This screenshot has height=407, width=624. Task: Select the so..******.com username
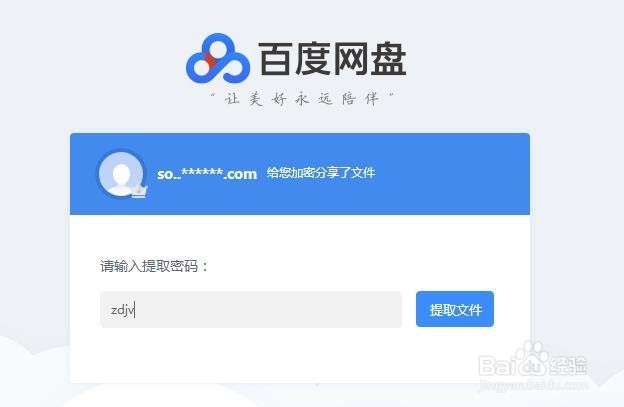[207, 174]
